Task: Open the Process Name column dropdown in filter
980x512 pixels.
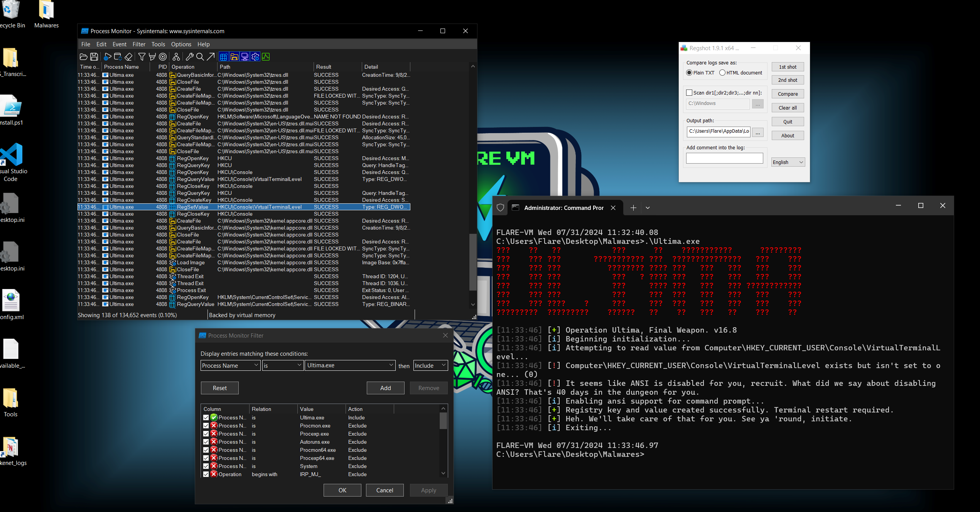Action: (x=231, y=365)
